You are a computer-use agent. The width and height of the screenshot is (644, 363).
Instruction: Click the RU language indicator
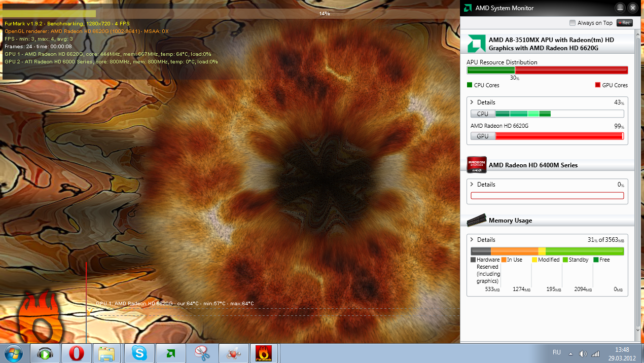tap(556, 352)
